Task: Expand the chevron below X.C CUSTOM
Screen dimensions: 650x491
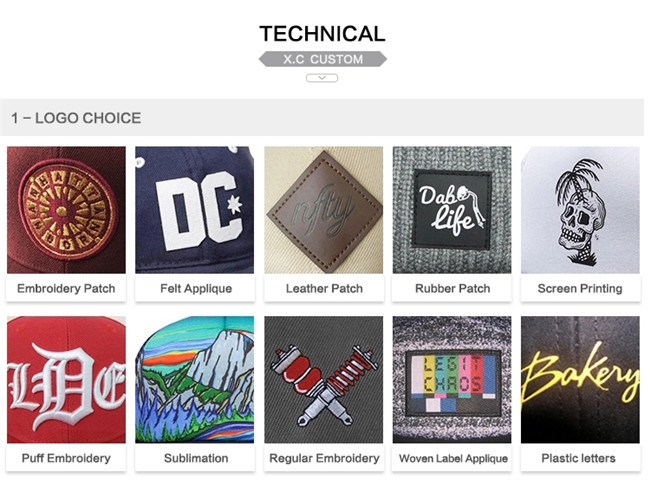Action: click(322, 78)
